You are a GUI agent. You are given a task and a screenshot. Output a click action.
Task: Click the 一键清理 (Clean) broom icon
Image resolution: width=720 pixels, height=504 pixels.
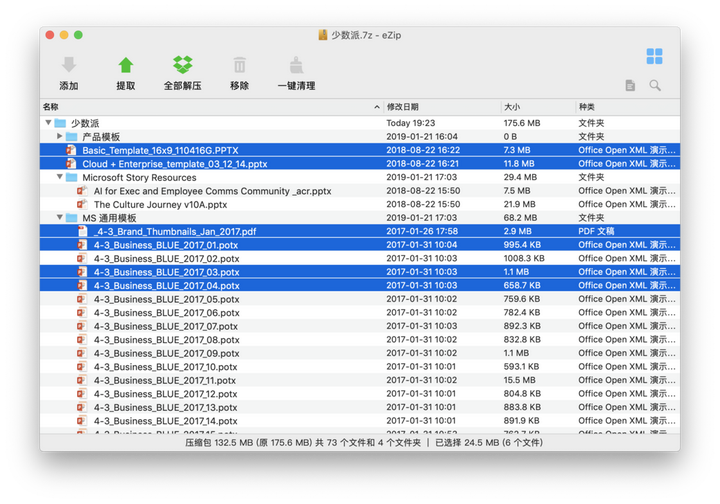click(x=297, y=65)
